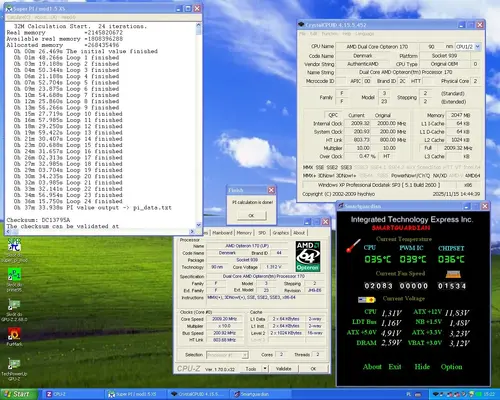500x400 pixels.
Task: Open the Calculate menu in Super PI
Action: coord(19,17)
